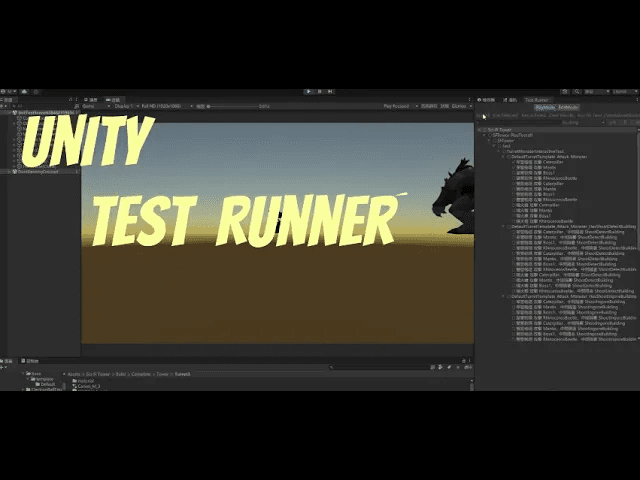Open the Game view kebab menu
Screen dimensions: 640x480
click(469, 100)
